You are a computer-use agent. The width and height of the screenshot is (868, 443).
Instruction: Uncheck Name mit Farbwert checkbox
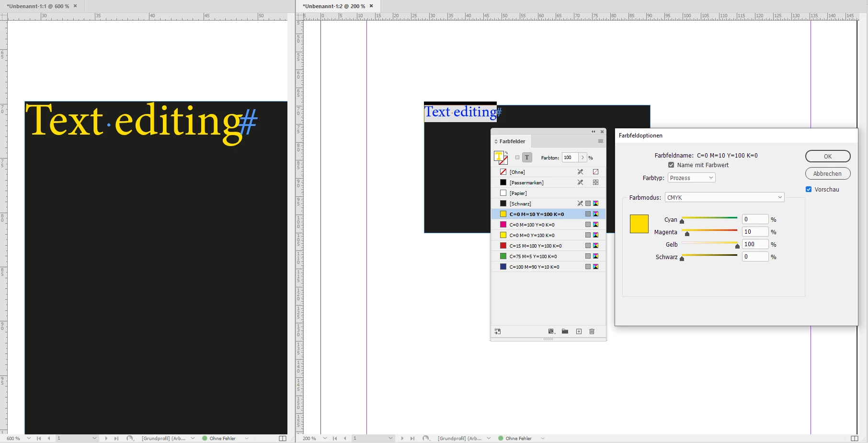671,165
